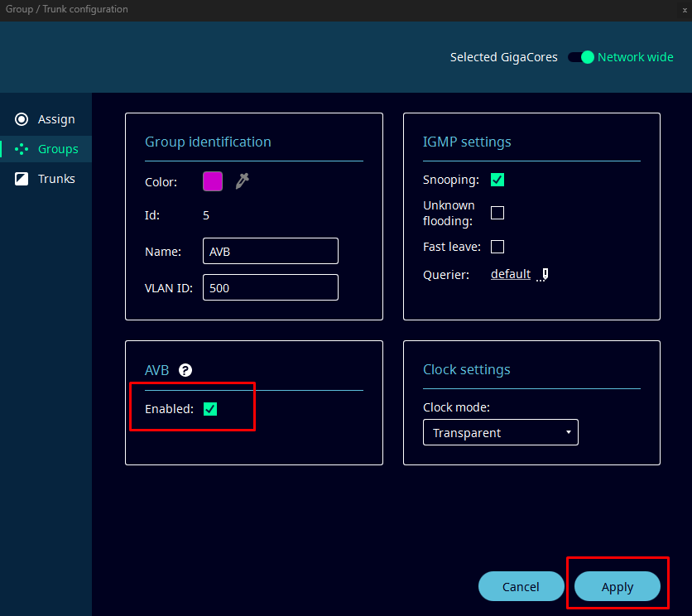This screenshot has height=616, width=692.
Task: Click the magenta group color swatch
Action: click(213, 181)
